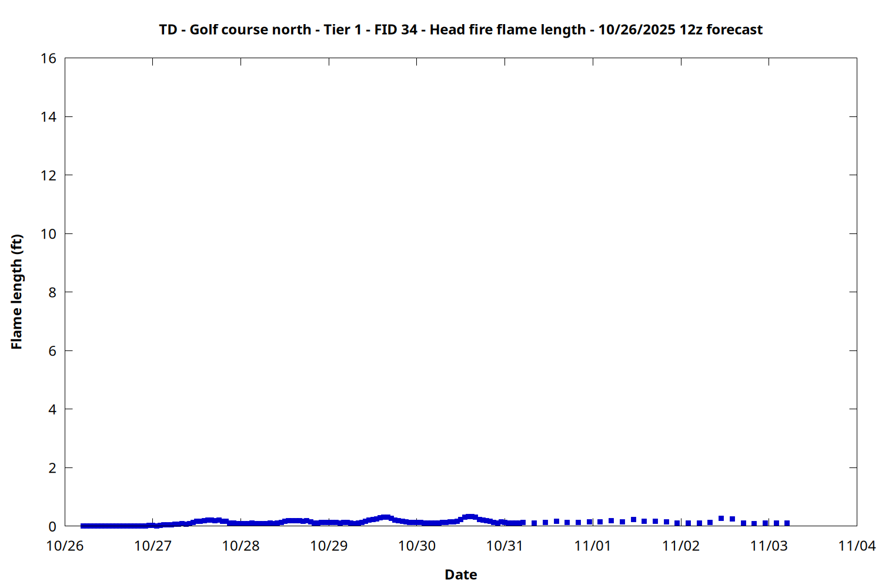882x588 pixels.
Task: Select the 11/02 date tick label
Action: click(681, 546)
